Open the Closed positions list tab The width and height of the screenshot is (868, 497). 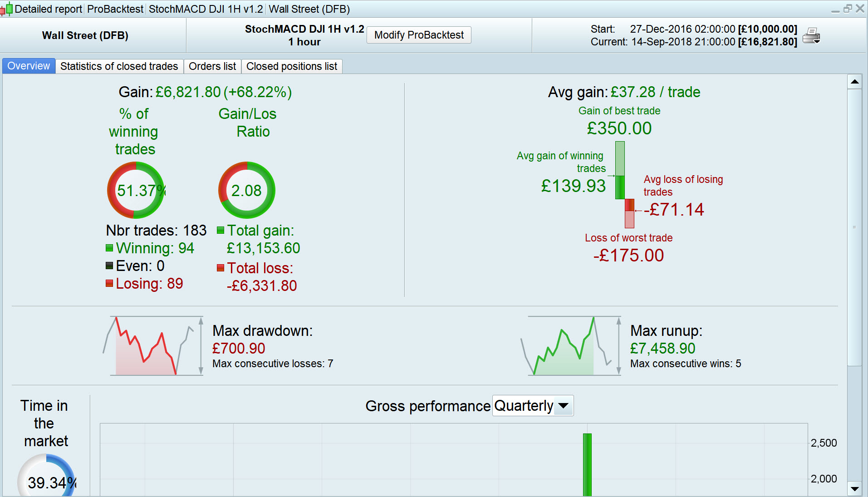click(292, 66)
